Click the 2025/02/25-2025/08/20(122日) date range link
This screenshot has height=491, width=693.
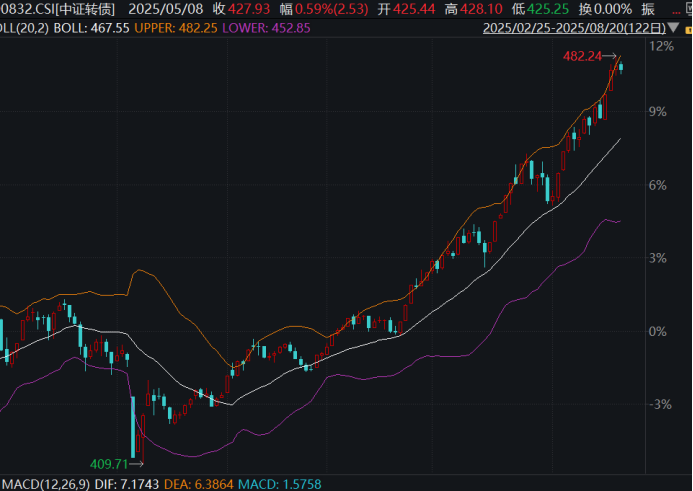[574, 28]
